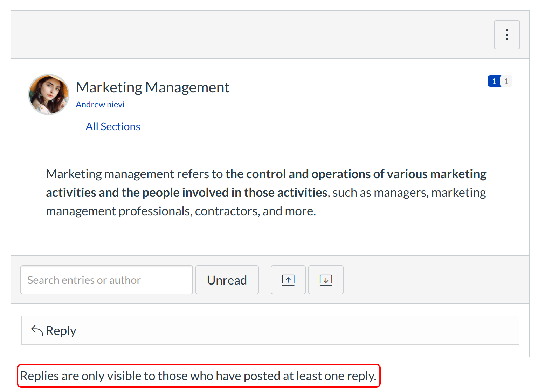Click the Reply label to start replying
The height and width of the screenshot is (392, 538).
pyautogui.click(x=61, y=331)
